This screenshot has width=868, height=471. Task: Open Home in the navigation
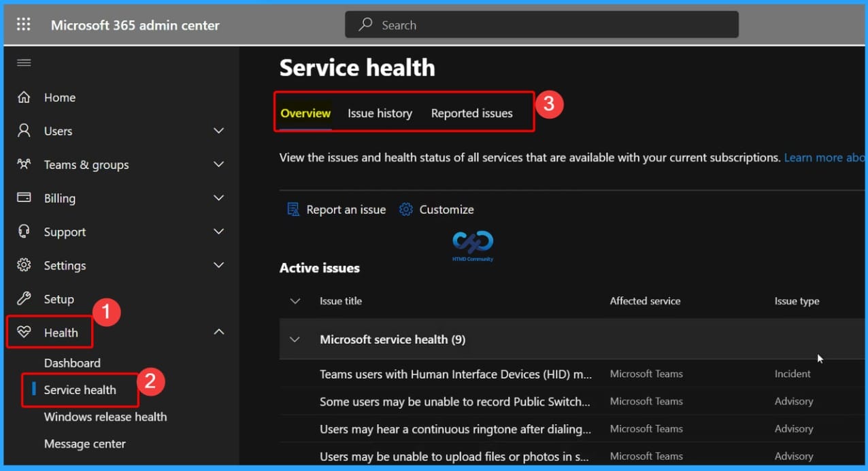60,97
